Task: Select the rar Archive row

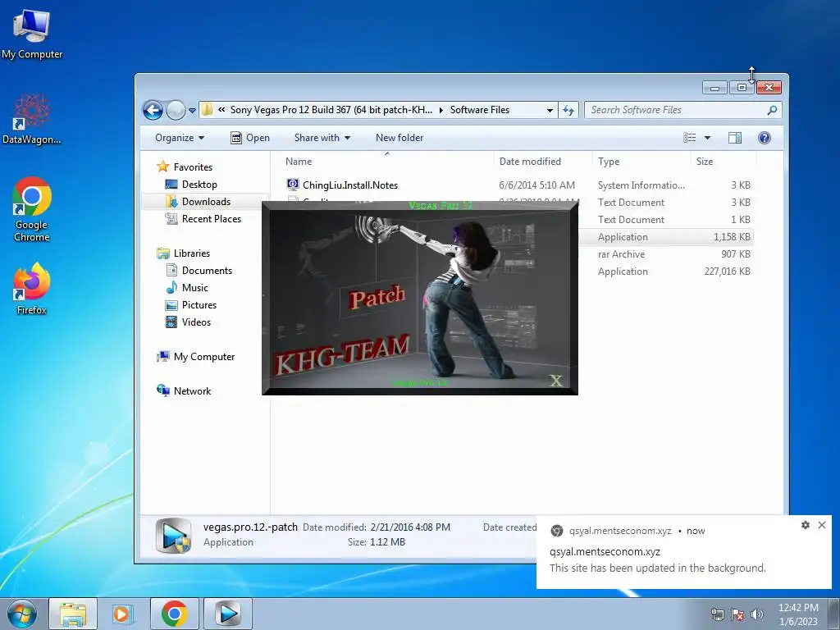Action: 666,254
